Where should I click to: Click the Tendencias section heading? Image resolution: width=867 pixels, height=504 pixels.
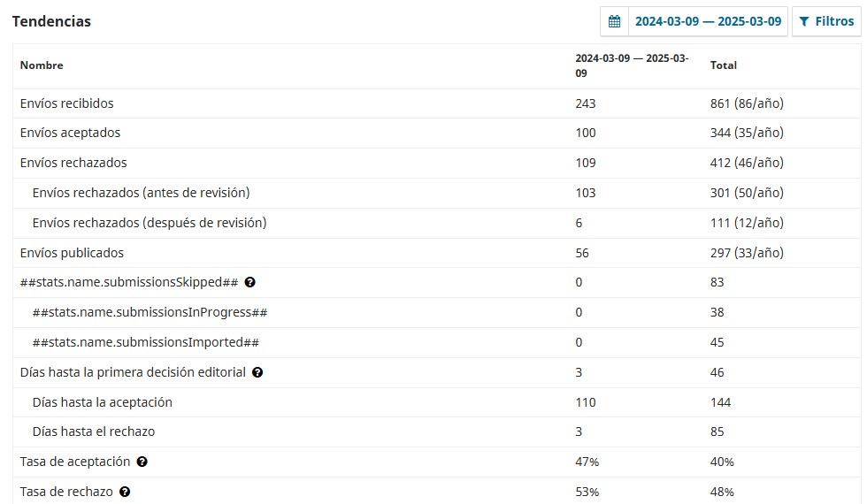[51, 21]
